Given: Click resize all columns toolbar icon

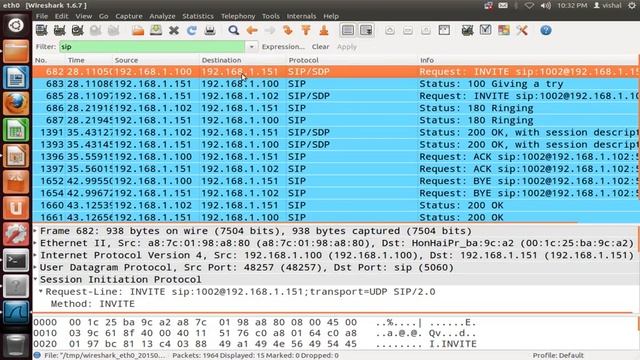Looking at the screenshot, I should coord(444,30).
